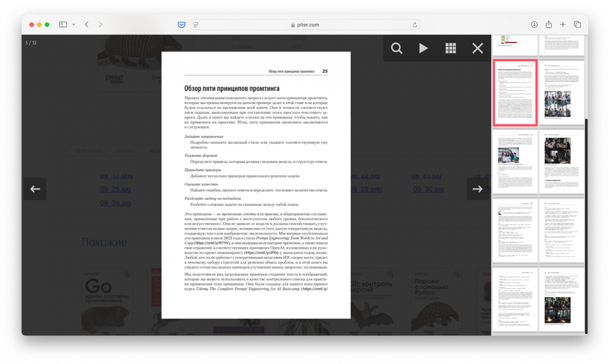Image resolution: width=610 pixels, height=364 pixels.
Task: Open search in the book preview
Action: tap(396, 48)
